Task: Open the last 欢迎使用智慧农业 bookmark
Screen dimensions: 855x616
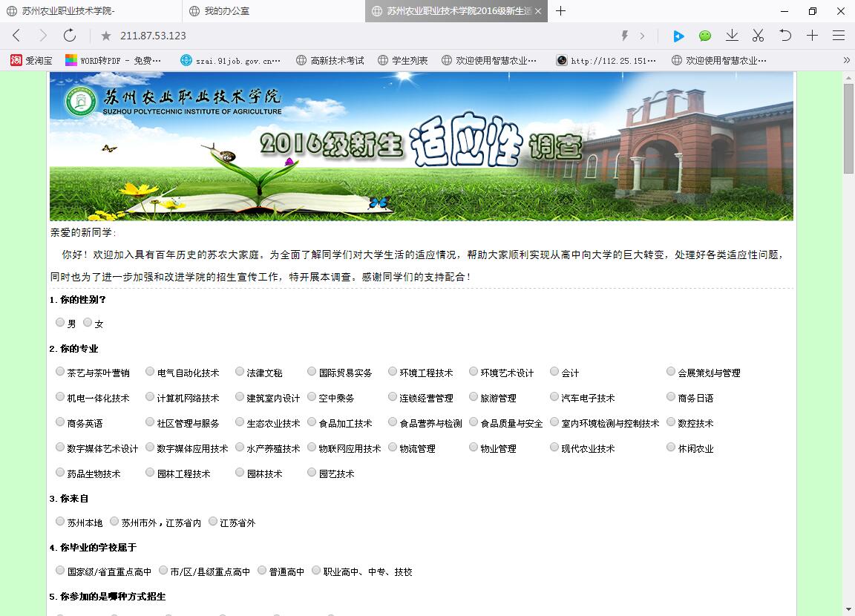Action: pyautogui.click(x=718, y=61)
